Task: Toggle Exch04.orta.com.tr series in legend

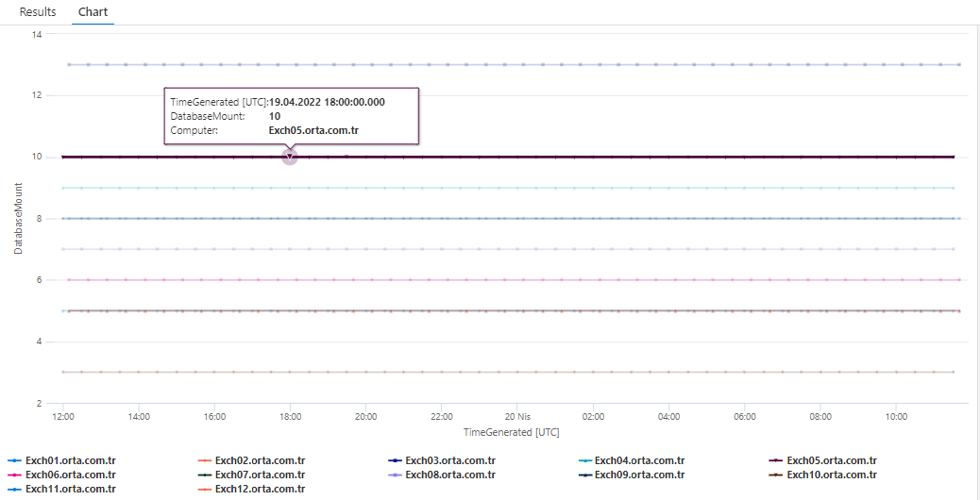Action: click(x=632, y=460)
